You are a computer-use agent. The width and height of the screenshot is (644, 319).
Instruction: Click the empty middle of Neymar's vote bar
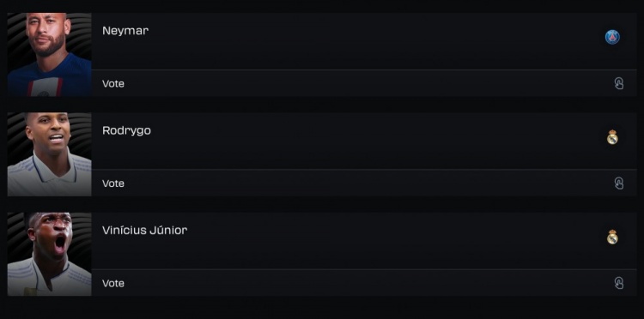364,84
